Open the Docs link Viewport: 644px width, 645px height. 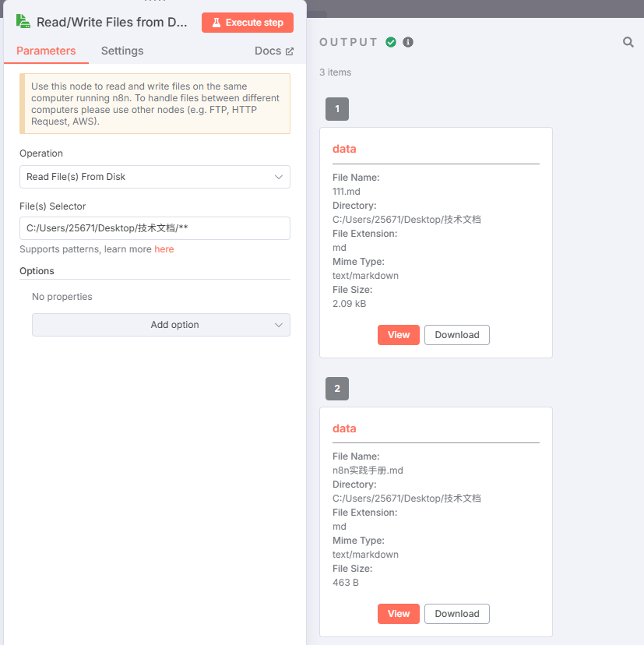[274, 51]
